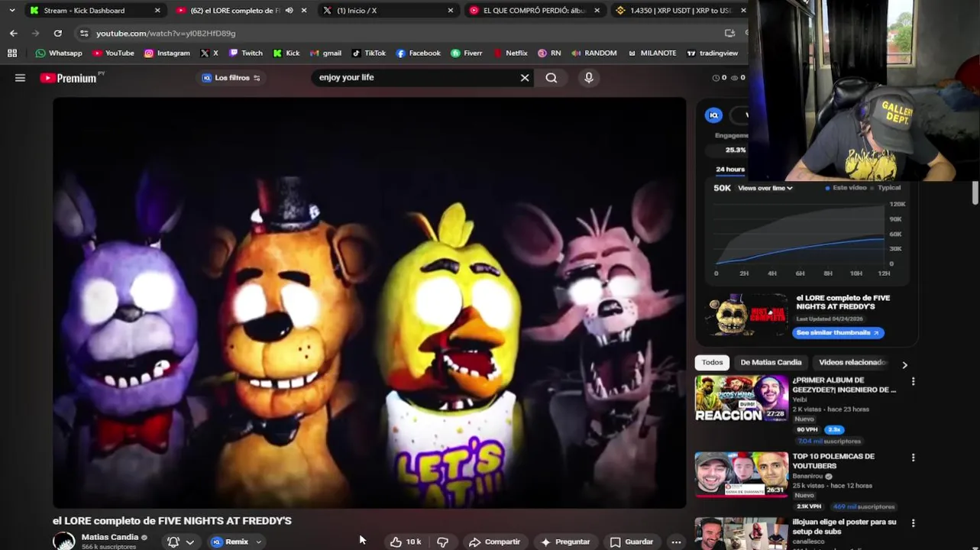Open the Netflix bookmark
980x550 pixels.
click(x=510, y=53)
